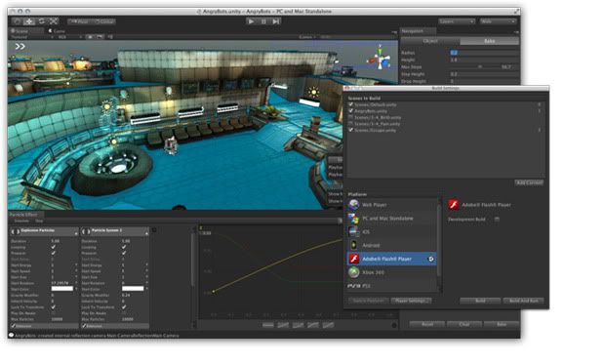Image resolution: width=605 pixels, height=364 pixels.
Task: Toggle Looping checkbox for Explosion Particles
Action: click(54, 247)
